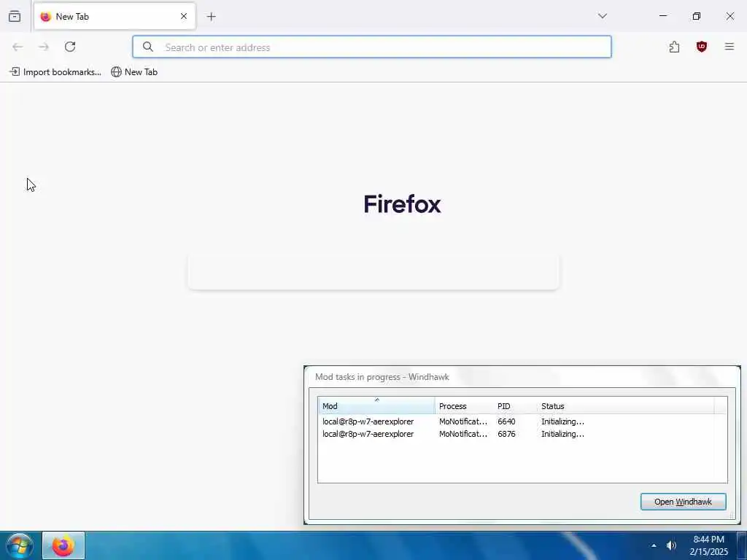Sort by the Mod column header
The image size is (747, 560).
click(376, 405)
